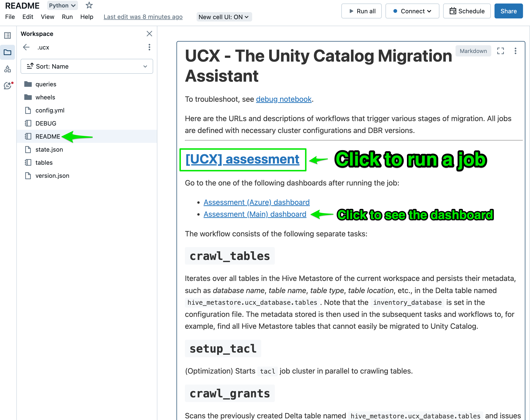Click the workspace folder navigation icon

tap(8, 52)
